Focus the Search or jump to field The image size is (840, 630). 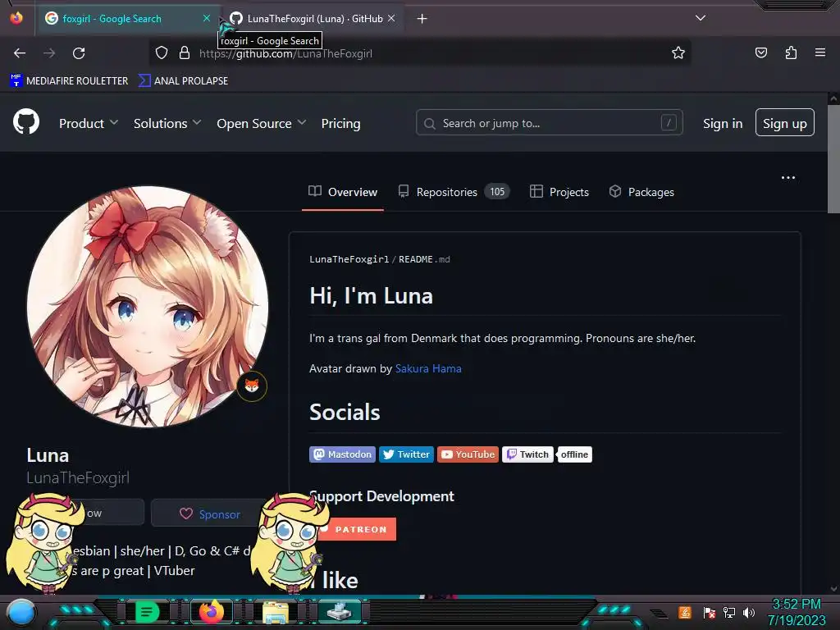(x=549, y=123)
